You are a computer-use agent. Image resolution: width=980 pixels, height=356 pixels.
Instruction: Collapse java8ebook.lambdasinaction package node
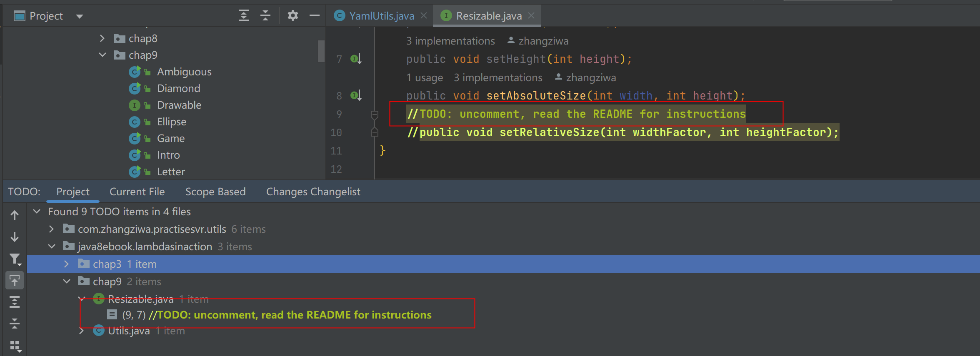52,246
